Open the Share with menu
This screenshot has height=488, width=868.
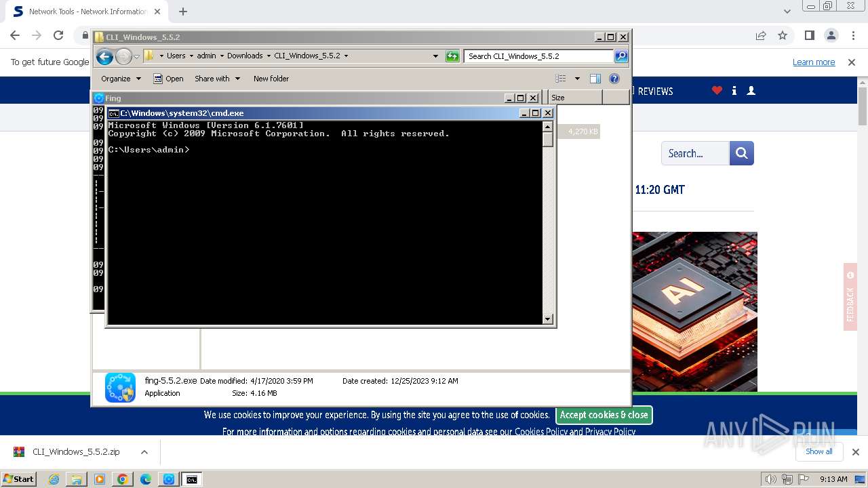(x=217, y=79)
